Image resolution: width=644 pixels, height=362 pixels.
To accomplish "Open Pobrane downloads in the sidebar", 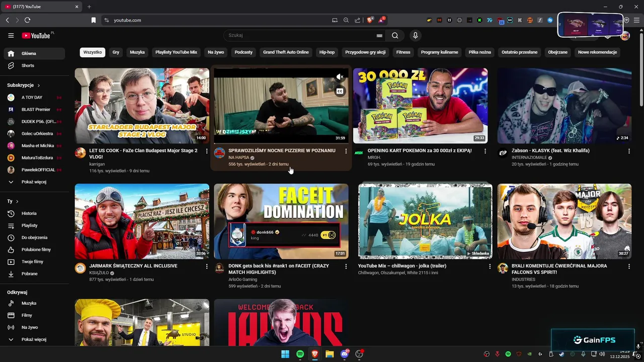I will pos(34,274).
